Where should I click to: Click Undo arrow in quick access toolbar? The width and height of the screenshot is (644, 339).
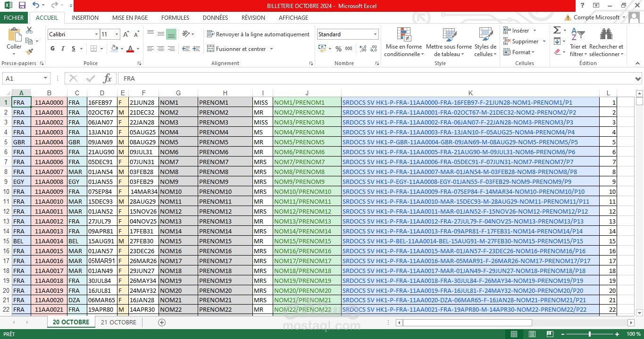pos(36,6)
